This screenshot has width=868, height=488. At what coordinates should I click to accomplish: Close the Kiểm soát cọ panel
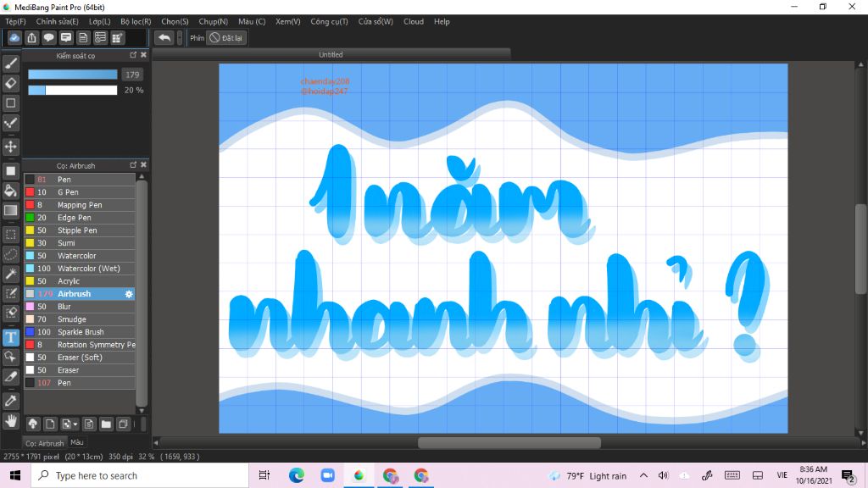coord(143,55)
